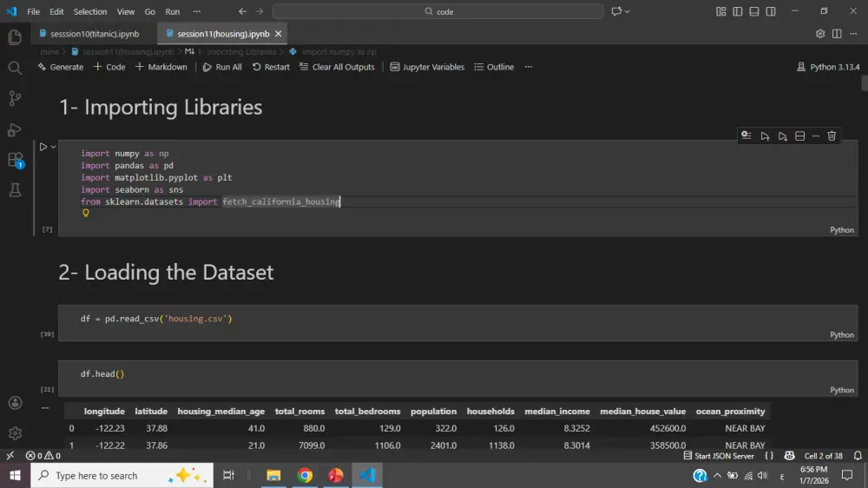Restart the kernel
868x488 pixels.
[x=271, y=67]
